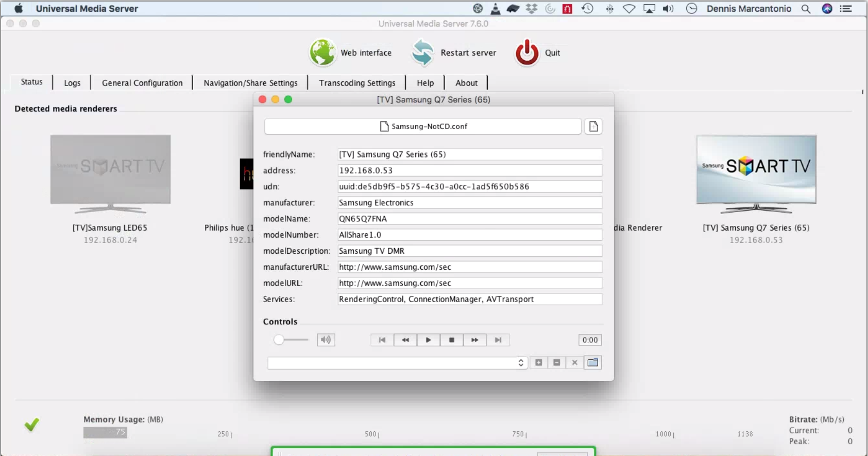This screenshot has width=868, height=456.
Task: Click the green checkmark status icon
Action: [31, 425]
